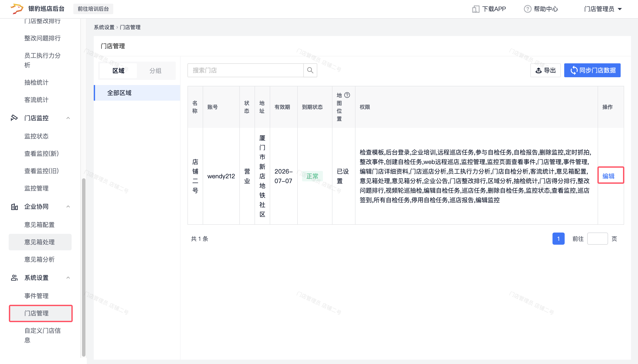The width and height of the screenshot is (638, 364).
Task: Click the Yinbao leopard logo
Action: pos(16,8)
